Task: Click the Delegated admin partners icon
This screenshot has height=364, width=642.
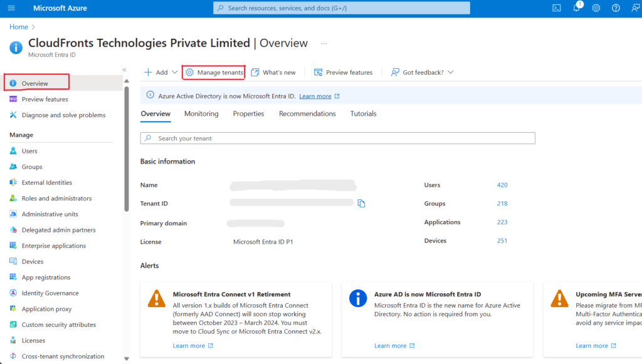Action: tap(13, 230)
